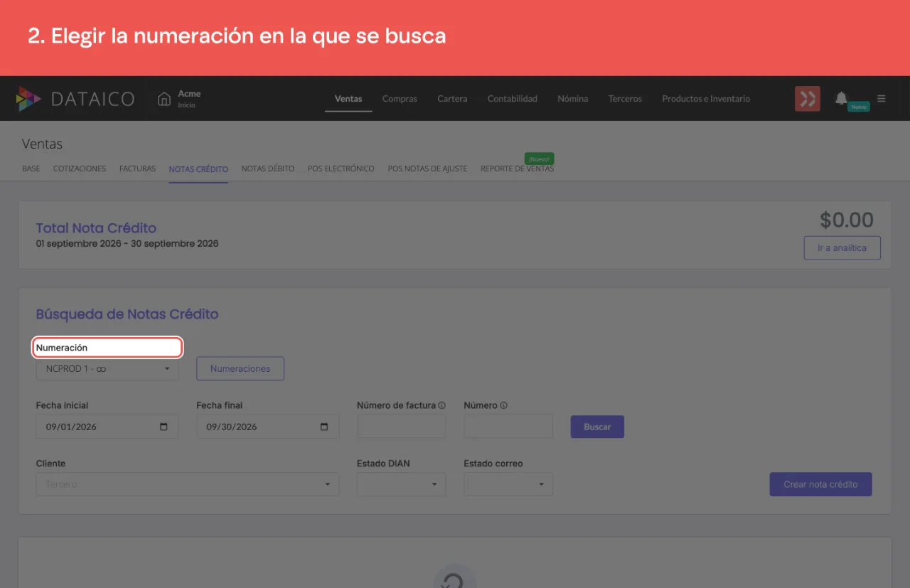Image resolution: width=910 pixels, height=588 pixels.
Task: Select the NOTAS CRÉDITO tab
Action: click(x=198, y=169)
